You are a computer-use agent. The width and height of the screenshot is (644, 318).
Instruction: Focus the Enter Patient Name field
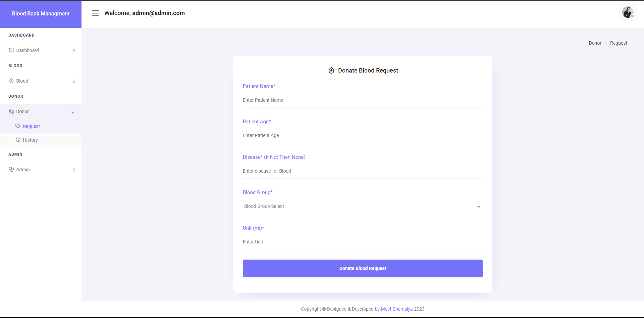click(x=362, y=100)
